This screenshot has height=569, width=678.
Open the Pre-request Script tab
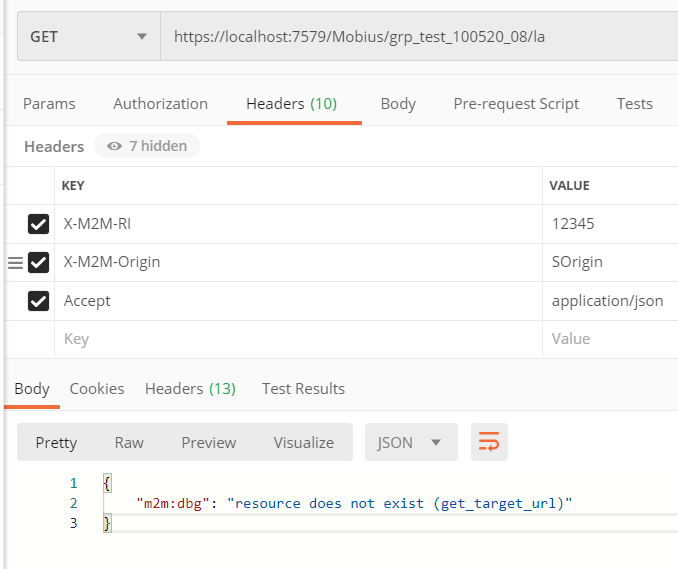click(516, 104)
